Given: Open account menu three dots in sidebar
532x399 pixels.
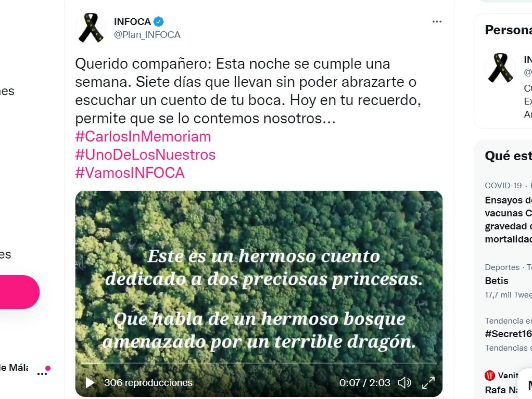Looking at the screenshot, I should 42,374.
